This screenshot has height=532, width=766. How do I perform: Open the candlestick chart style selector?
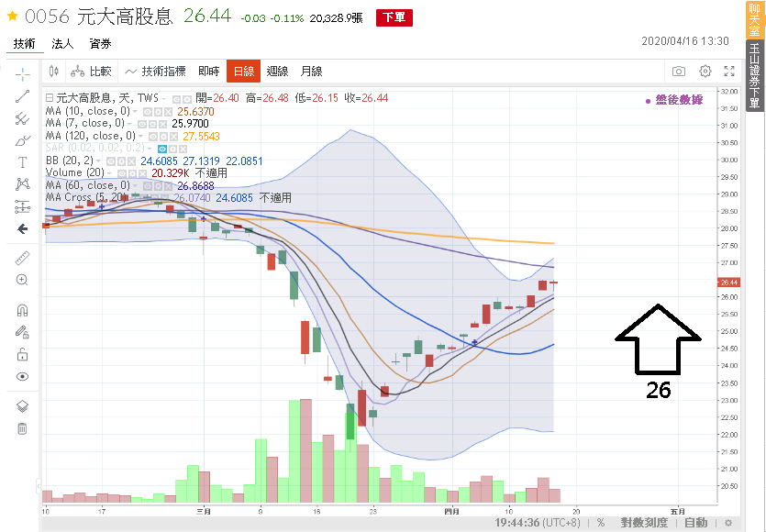(x=54, y=72)
